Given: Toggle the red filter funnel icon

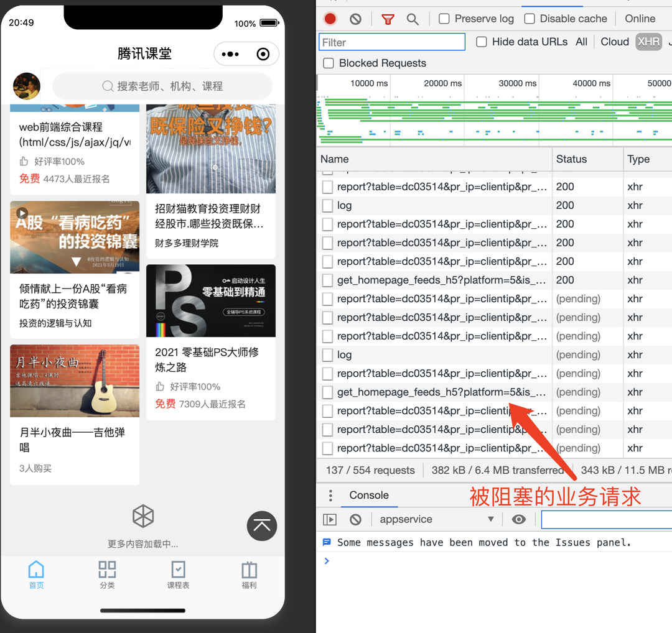Looking at the screenshot, I should coord(388,19).
